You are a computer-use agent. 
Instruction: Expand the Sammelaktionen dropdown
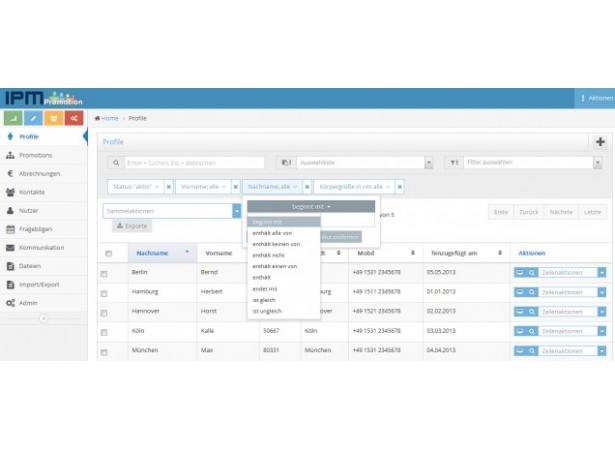[237, 211]
